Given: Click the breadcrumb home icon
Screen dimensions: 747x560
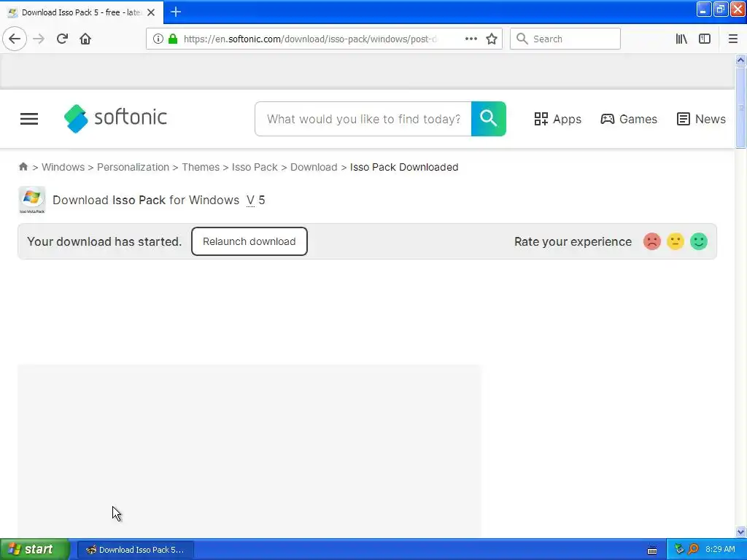Looking at the screenshot, I should 23,167.
